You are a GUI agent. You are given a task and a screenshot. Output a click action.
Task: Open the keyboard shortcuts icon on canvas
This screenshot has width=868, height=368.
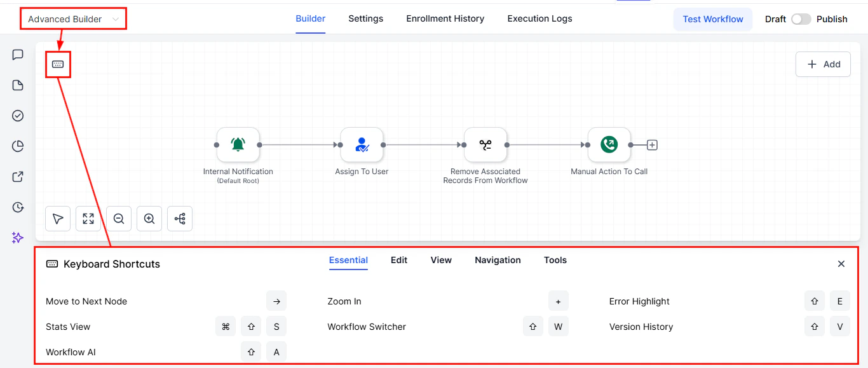(58, 64)
